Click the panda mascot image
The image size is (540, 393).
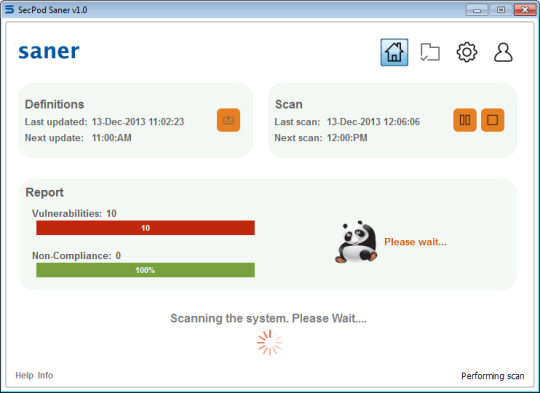(356, 242)
